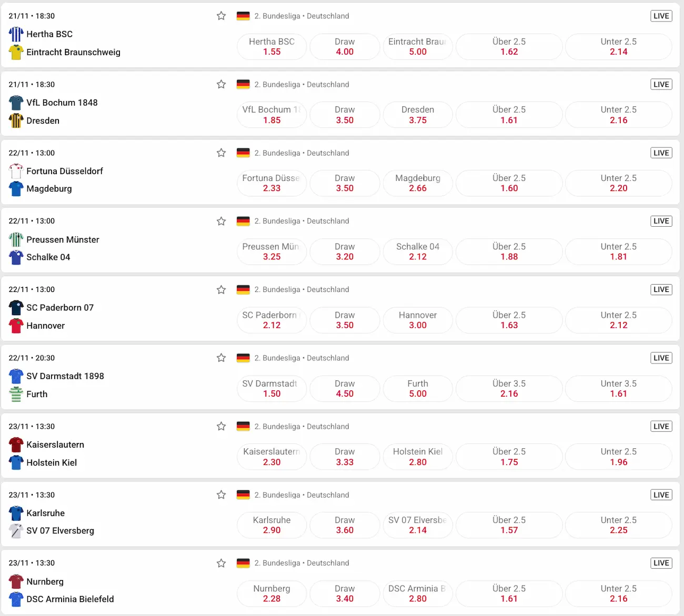Select the Fortuna Düsseldorf kit icon
The height and width of the screenshot is (616, 684).
(16, 170)
